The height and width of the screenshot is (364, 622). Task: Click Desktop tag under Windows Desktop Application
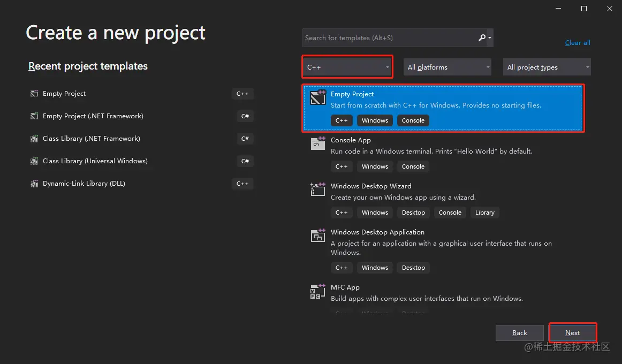click(x=413, y=268)
